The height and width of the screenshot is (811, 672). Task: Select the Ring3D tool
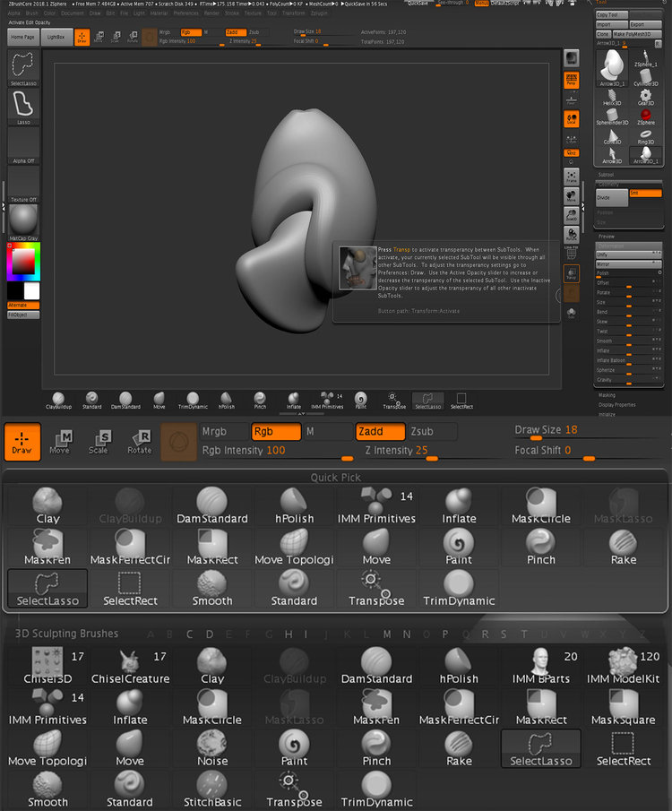point(646,136)
